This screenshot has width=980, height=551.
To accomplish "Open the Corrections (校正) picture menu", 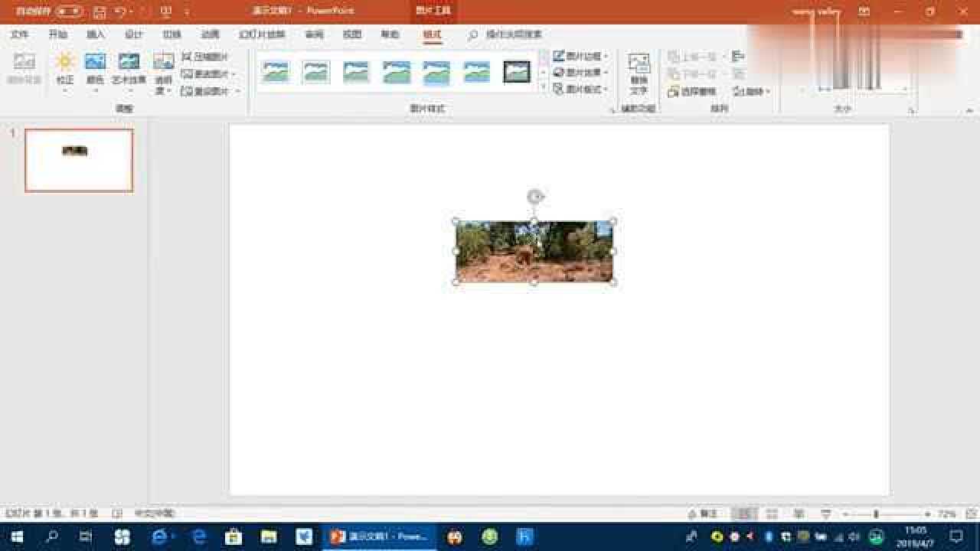I will click(x=65, y=73).
